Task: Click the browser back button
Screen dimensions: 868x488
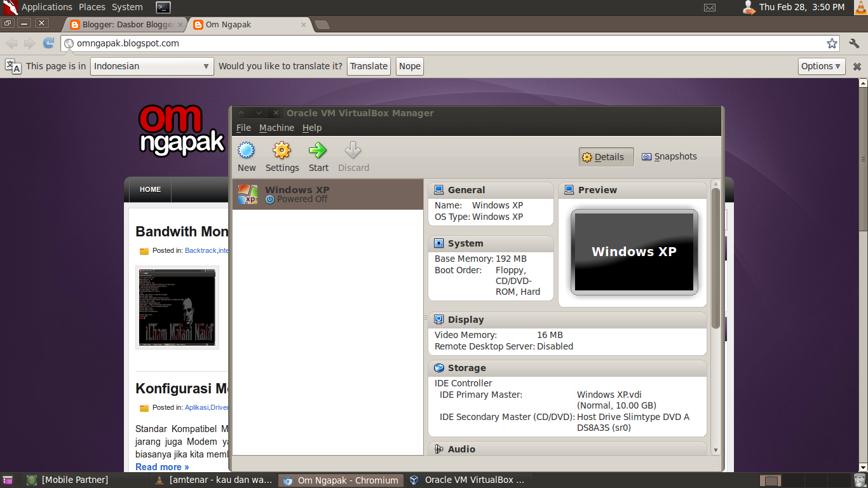Action: click(x=11, y=43)
